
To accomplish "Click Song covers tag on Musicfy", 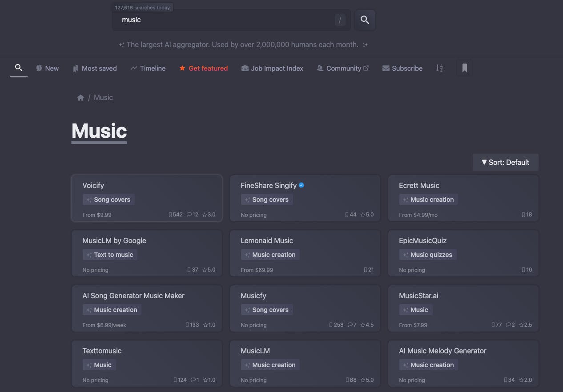I will coord(267,310).
